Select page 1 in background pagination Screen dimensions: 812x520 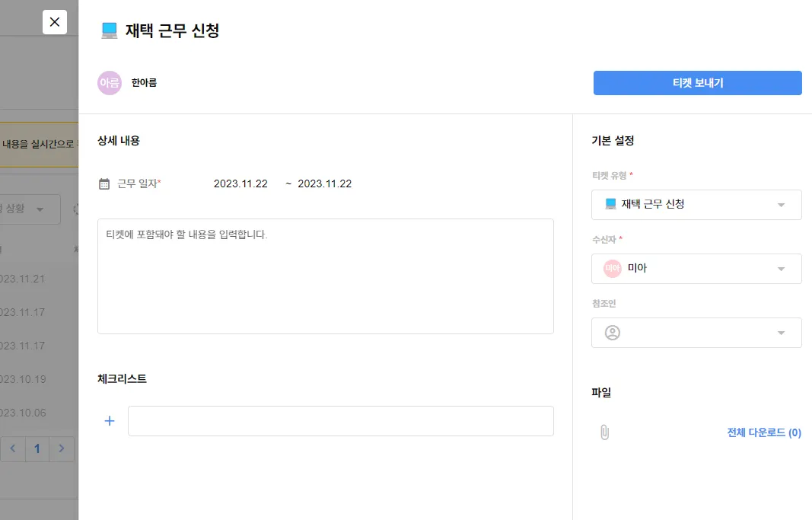click(x=37, y=448)
